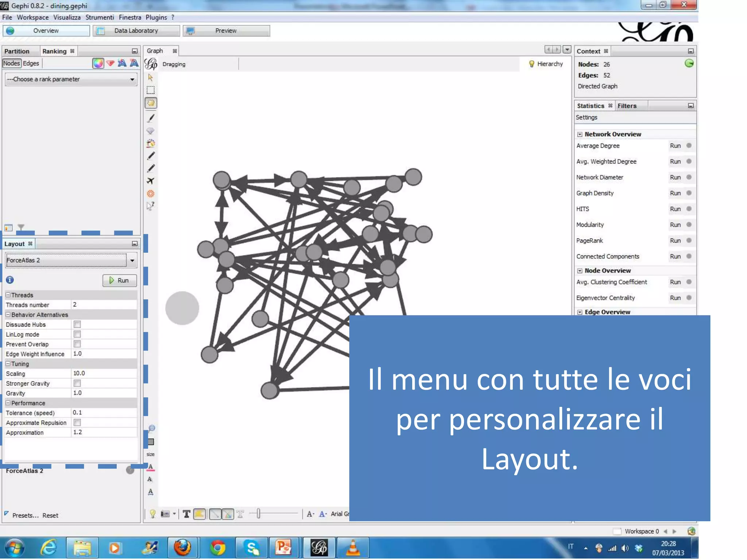The height and width of the screenshot is (560, 747).
Task: Toggle the Nodes button in Ranking
Action: 12,63
